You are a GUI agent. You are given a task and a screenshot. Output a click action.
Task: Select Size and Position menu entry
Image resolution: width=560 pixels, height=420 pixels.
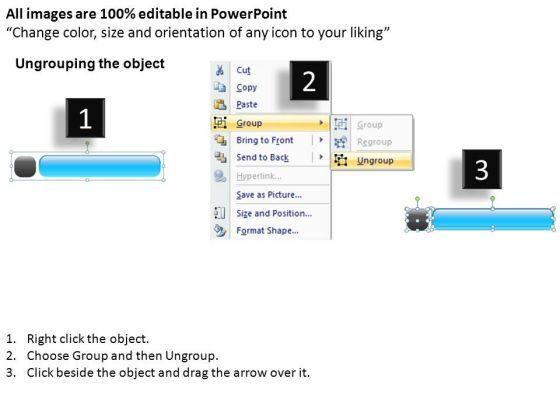(274, 213)
